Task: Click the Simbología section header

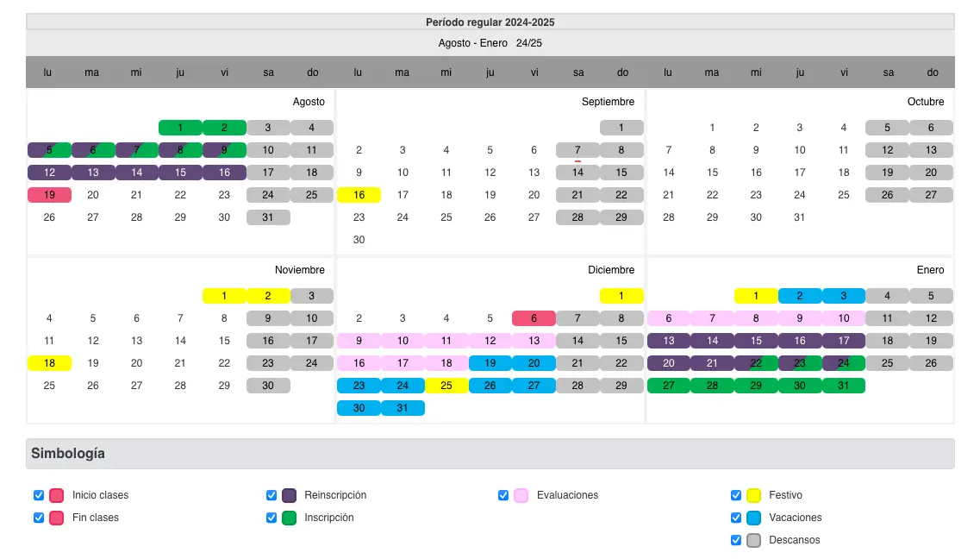Action: (490, 454)
